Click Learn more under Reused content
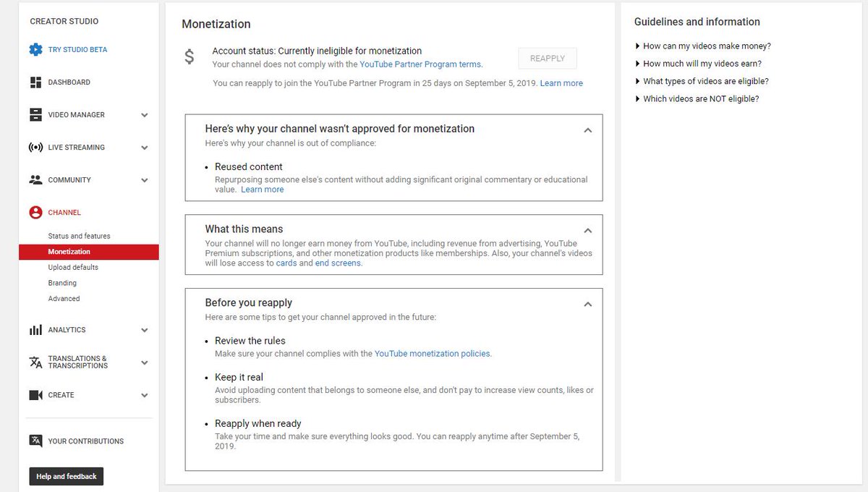Image resolution: width=868 pixels, height=492 pixels. (x=263, y=190)
